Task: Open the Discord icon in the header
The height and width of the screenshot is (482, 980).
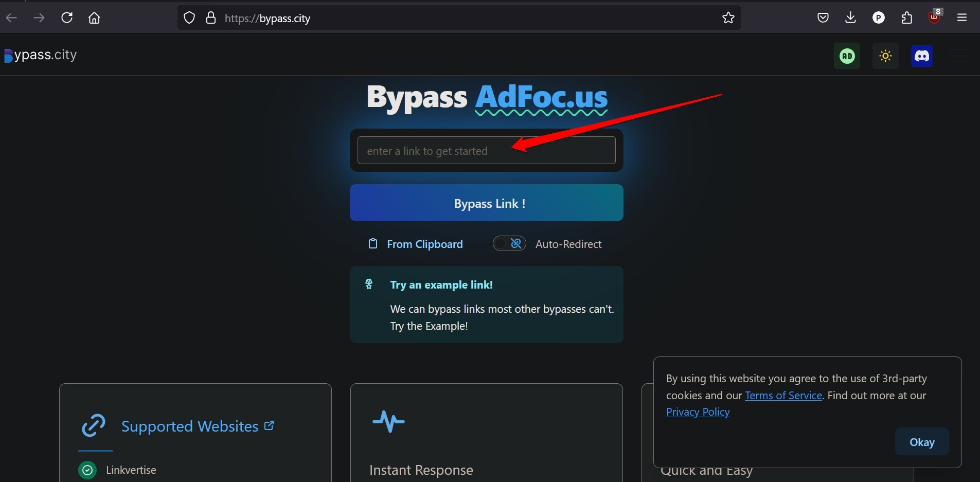Action: pos(922,56)
